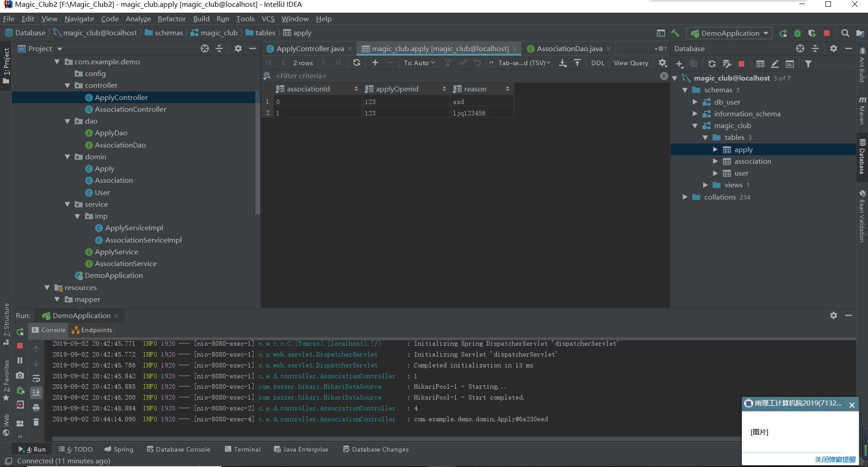Reload the apply table data page

[x=357, y=63]
